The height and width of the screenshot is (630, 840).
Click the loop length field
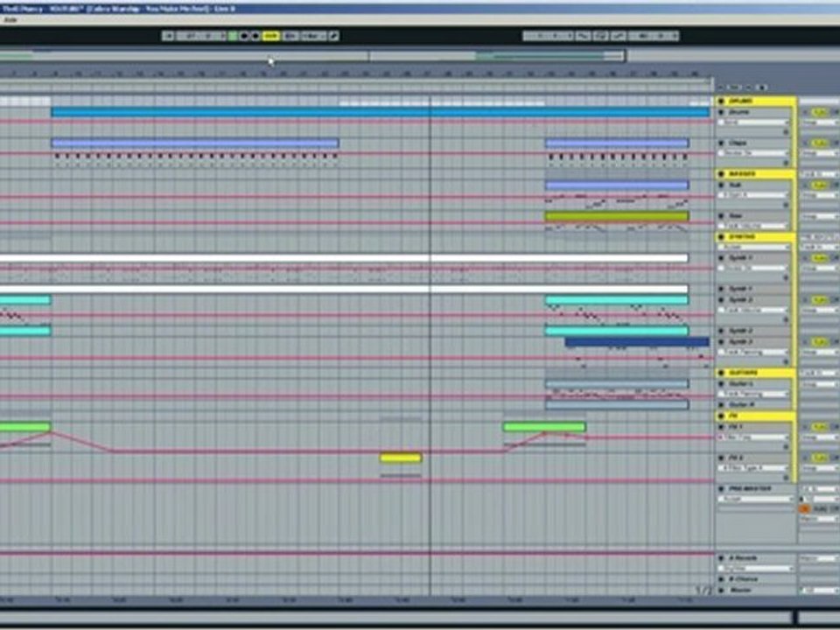[x=654, y=36]
